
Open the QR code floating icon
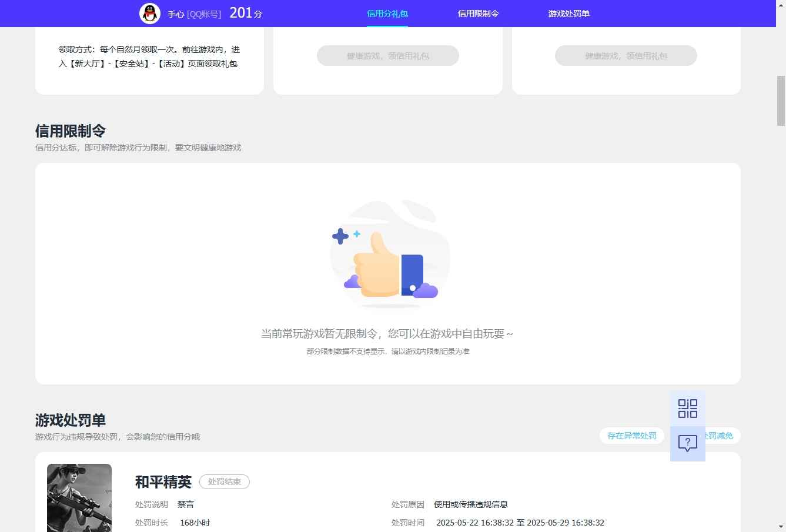[687, 409]
